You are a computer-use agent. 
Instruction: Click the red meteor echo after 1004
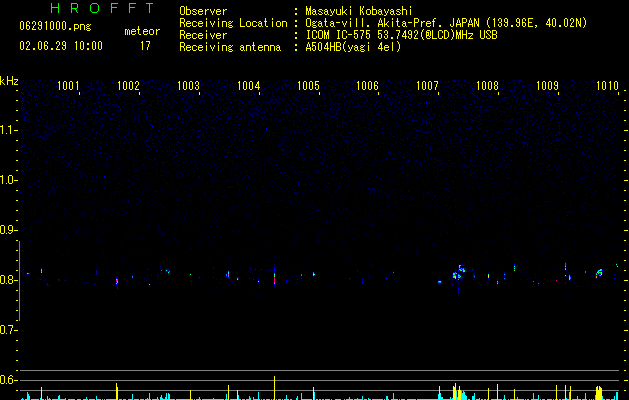[x=274, y=277]
